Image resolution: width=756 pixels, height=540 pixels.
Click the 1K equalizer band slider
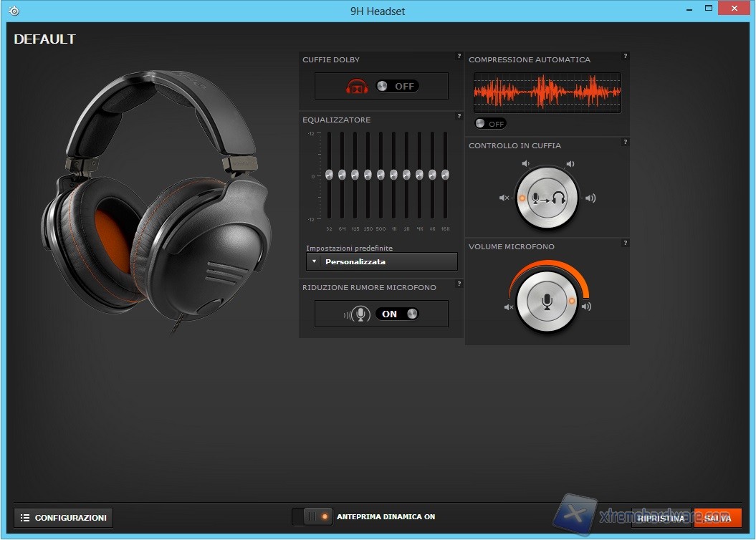[x=393, y=175]
